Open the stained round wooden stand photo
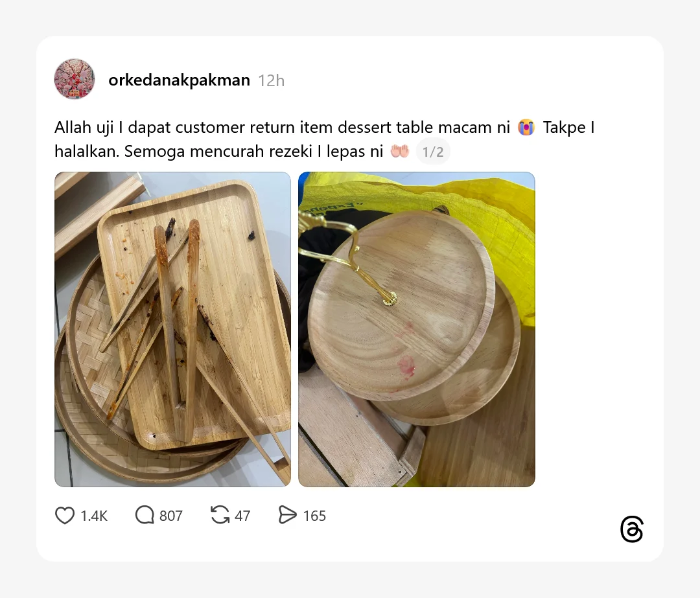This screenshot has height=598, width=700. 417,329
